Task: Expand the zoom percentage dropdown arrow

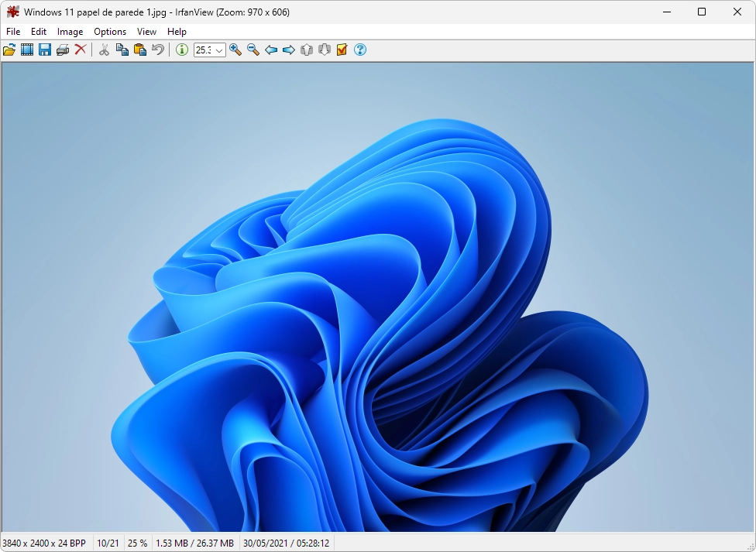Action: click(219, 50)
